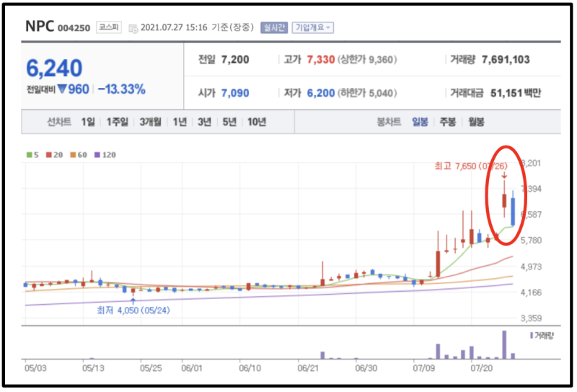
Task: Click the NPC stock name heading
Action: 40,27
